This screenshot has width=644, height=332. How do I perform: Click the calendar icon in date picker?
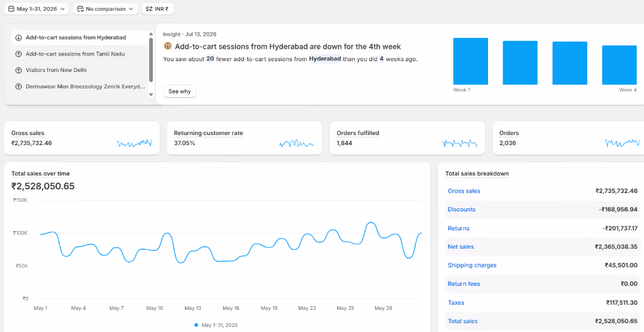(11, 9)
